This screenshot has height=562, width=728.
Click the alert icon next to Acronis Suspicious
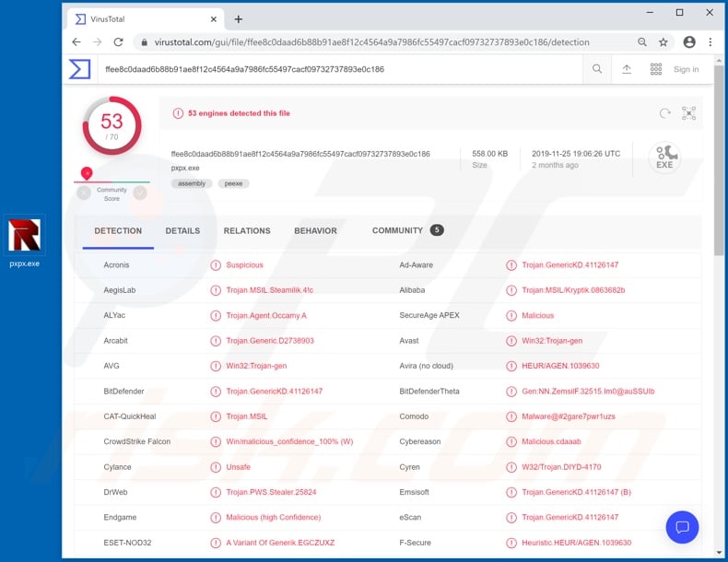click(216, 265)
